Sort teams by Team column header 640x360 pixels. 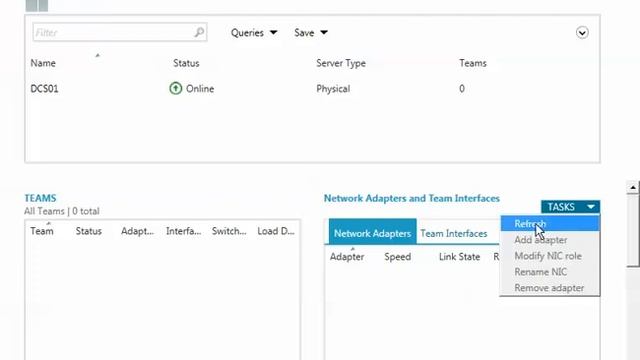tap(42, 231)
